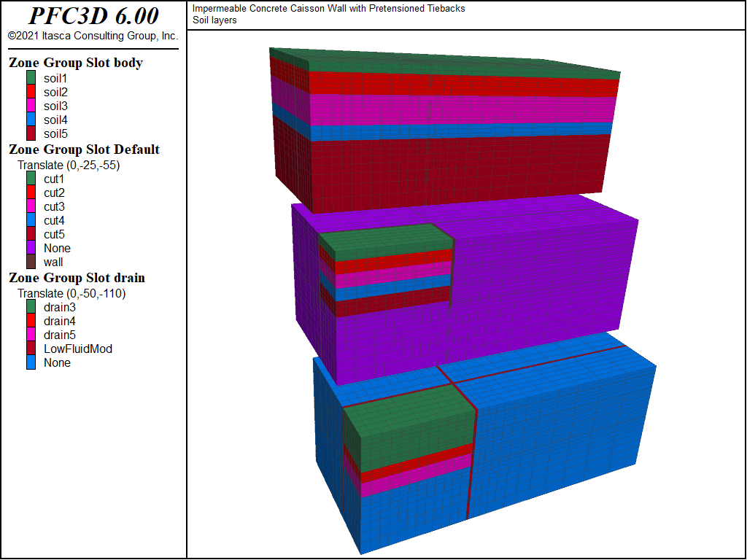This screenshot has width=747, height=560.
Task: Click the drain5 magenta color swatch
Action: (x=31, y=334)
